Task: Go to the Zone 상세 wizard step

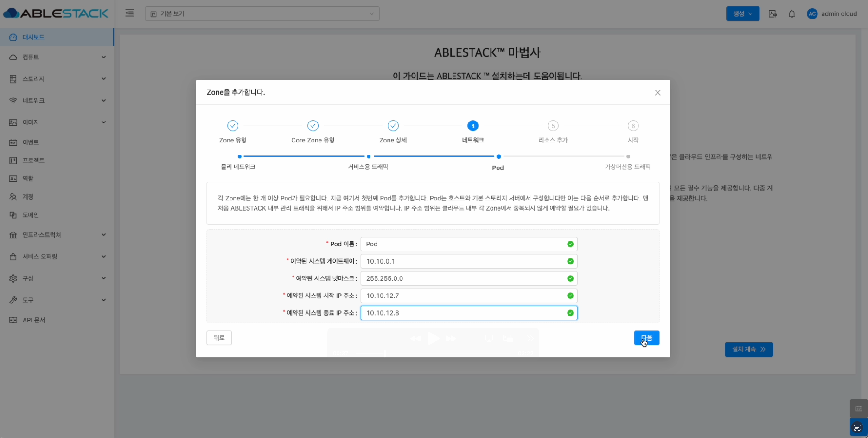Action: pos(393,126)
